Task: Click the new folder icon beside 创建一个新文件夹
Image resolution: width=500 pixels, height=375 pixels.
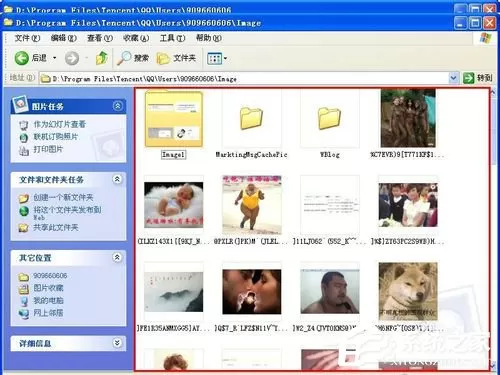Action: point(24,198)
